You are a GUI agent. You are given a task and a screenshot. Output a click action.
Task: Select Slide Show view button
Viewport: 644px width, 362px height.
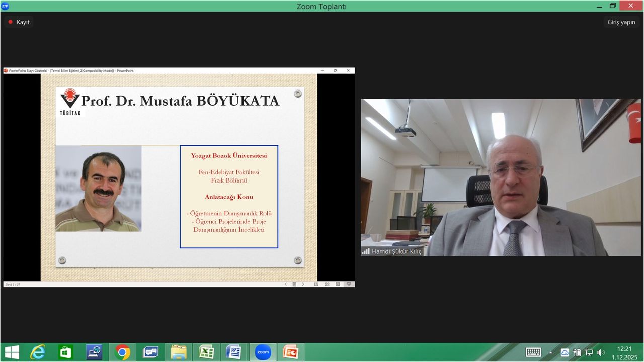(349, 284)
